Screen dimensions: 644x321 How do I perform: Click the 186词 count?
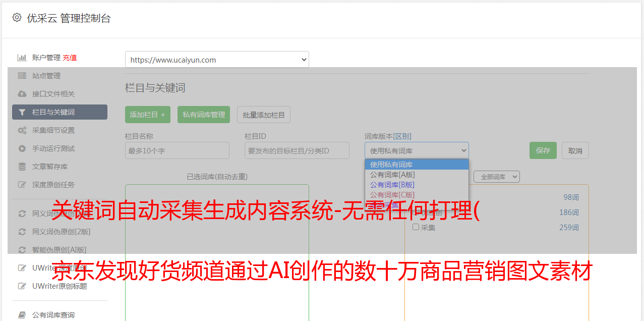569,212
